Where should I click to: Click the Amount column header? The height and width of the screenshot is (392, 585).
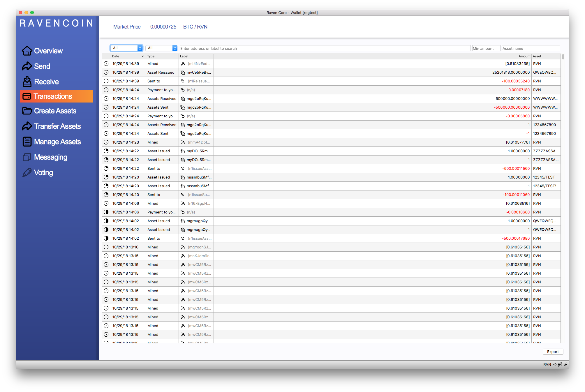[x=524, y=56]
